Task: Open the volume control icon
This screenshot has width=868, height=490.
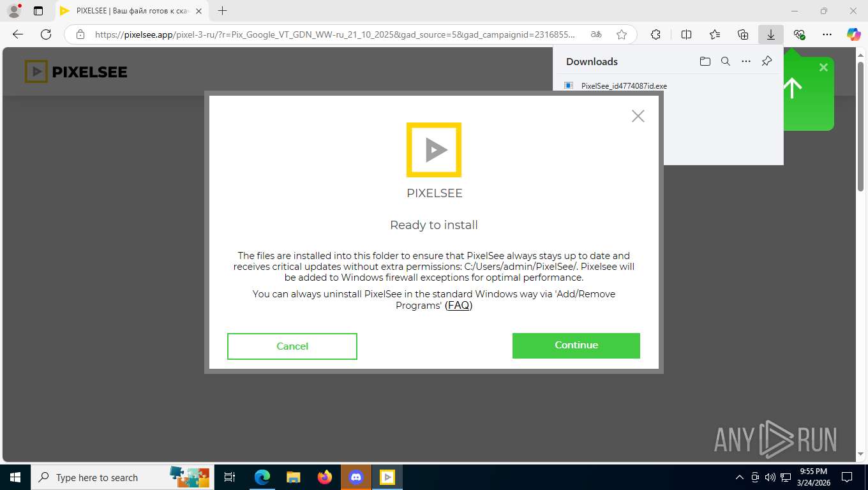Action: pos(770,477)
